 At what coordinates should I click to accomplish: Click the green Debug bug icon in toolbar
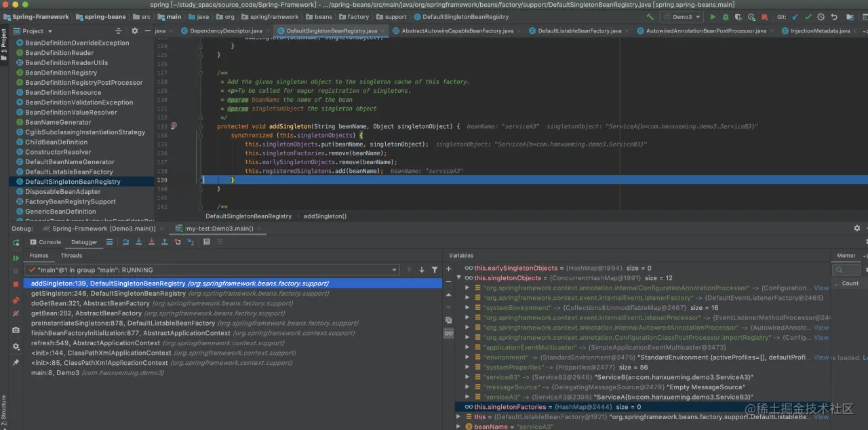[x=726, y=17]
